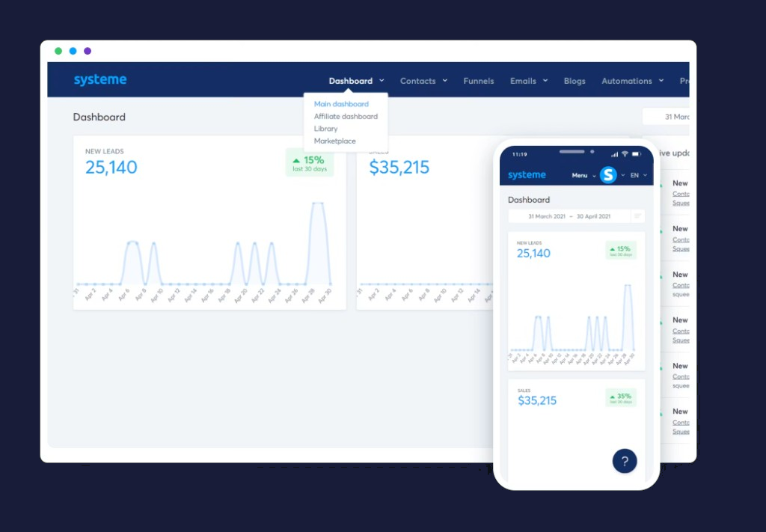The image size is (766, 532).
Task: Click the green window dot
Action: (x=58, y=51)
